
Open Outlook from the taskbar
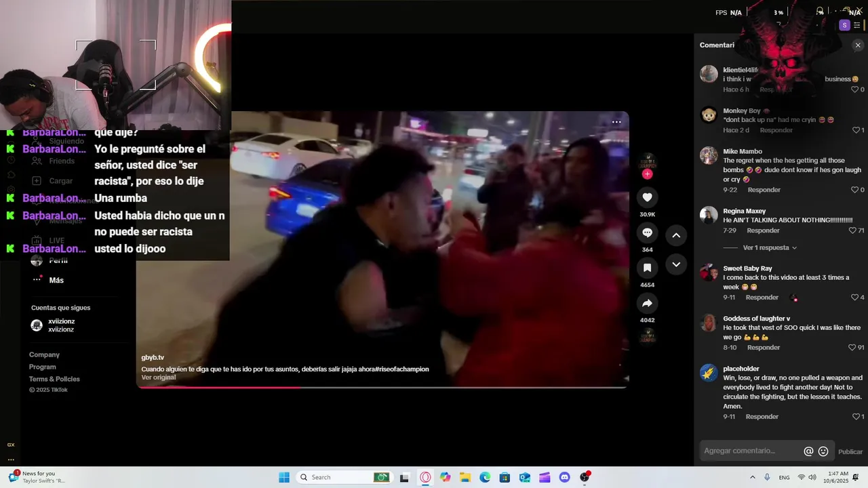pyautogui.click(x=525, y=477)
